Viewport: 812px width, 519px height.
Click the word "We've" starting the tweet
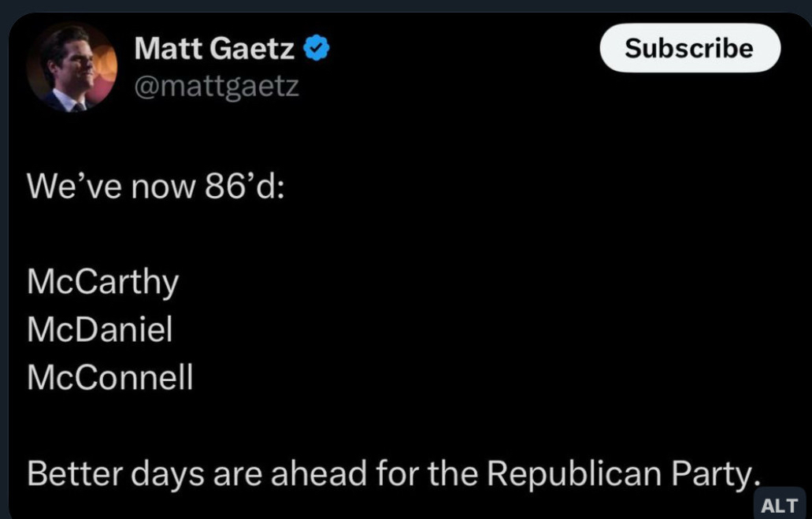click(x=66, y=186)
